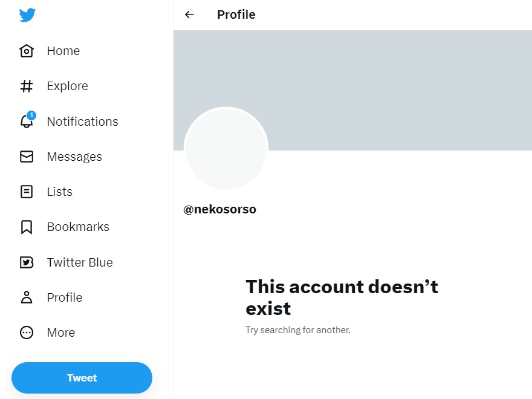The height and width of the screenshot is (399, 532).
Task: Click the empty circular avatar placeholder
Action: pyautogui.click(x=225, y=149)
